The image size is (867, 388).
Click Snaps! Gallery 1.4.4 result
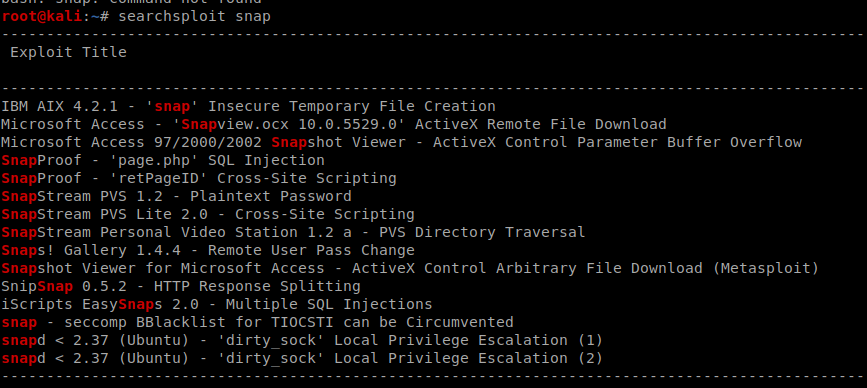pos(208,250)
